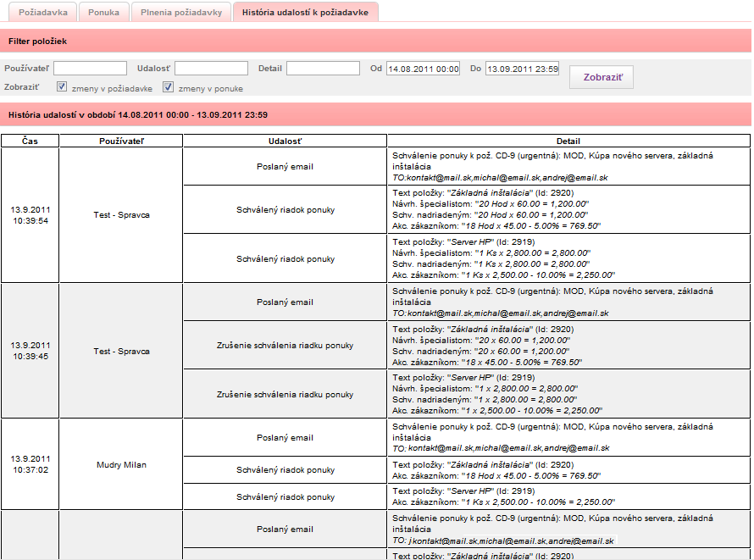Open the Požiadavka tab
Viewport: 754px width, 560px height.
(x=43, y=13)
